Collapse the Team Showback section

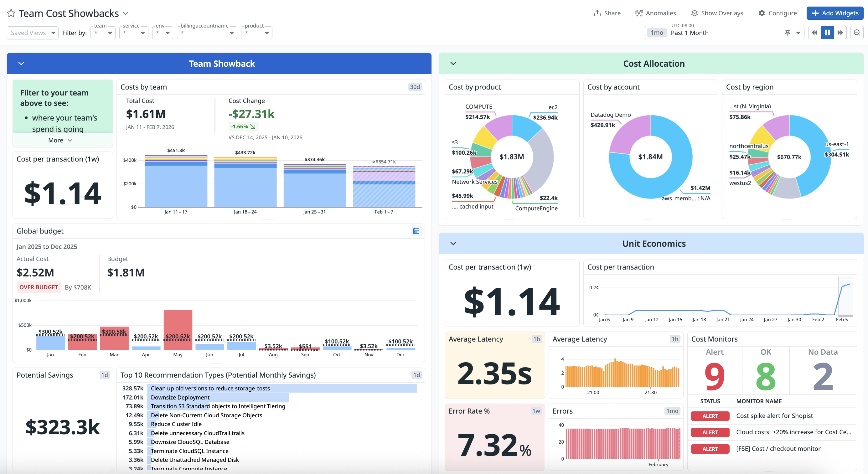click(x=21, y=63)
